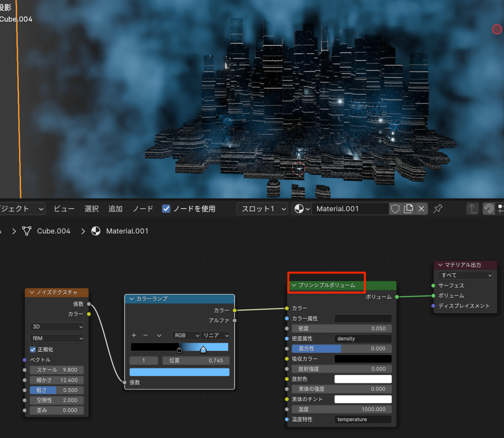Open the ビュー menu
The height and width of the screenshot is (438, 504).
(x=64, y=209)
